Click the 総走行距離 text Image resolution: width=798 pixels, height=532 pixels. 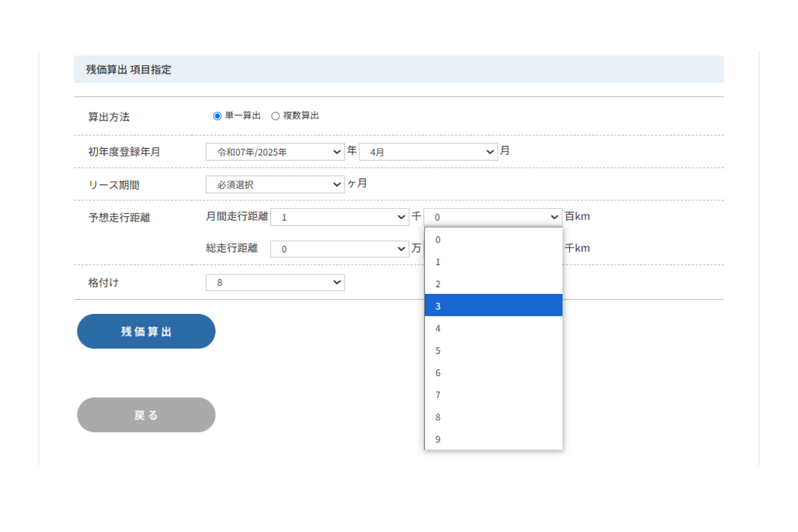tap(232, 249)
